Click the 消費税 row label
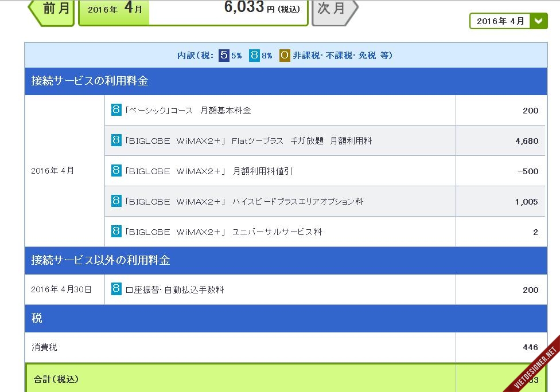Viewport: 560px width, 392px height. point(44,347)
